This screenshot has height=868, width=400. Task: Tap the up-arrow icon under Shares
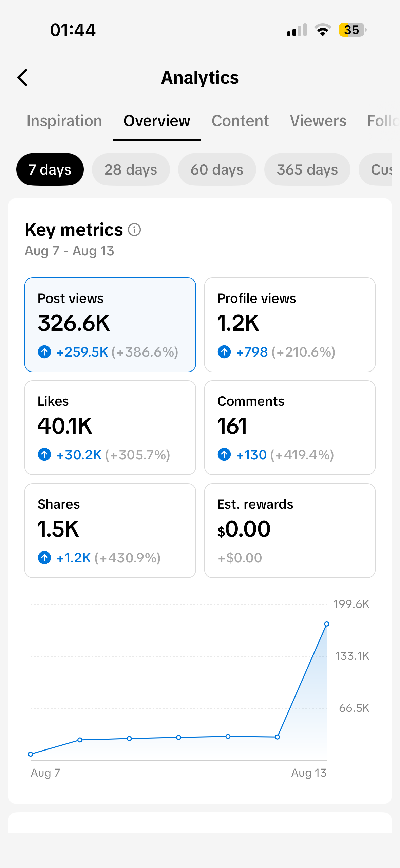click(x=44, y=557)
